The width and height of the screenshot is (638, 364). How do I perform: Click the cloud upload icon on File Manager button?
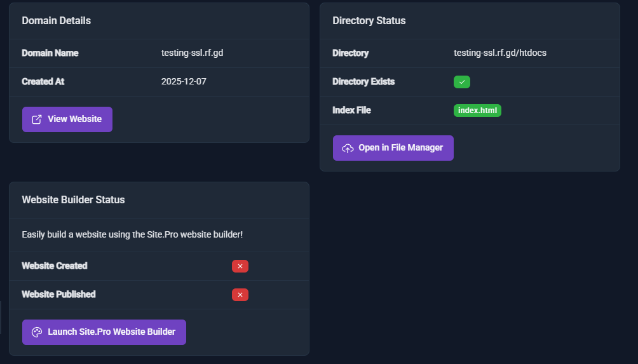348,148
